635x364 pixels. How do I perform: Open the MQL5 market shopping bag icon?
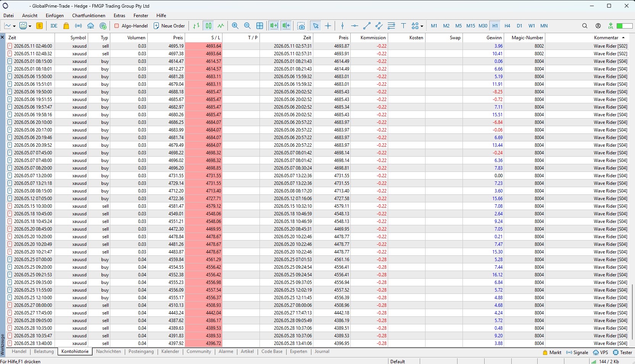[x=66, y=26]
